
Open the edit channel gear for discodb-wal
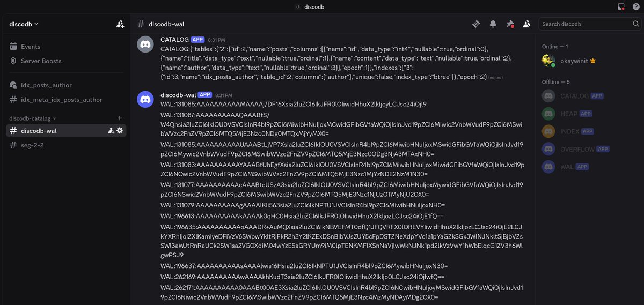(120, 131)
